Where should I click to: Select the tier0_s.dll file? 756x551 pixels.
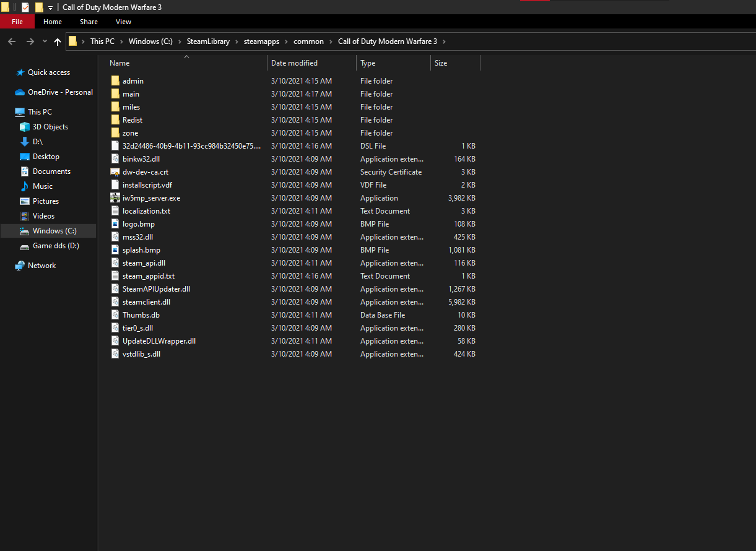click(x=137, y=328)
